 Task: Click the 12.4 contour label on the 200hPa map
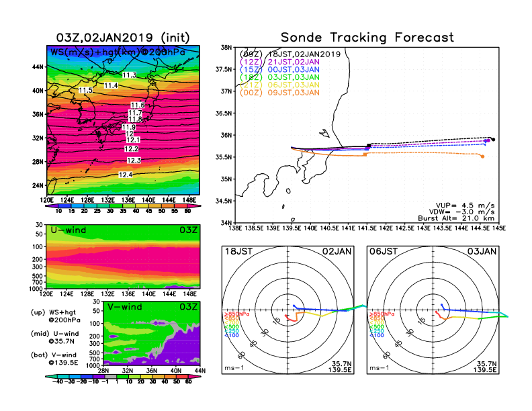(125, 175)
